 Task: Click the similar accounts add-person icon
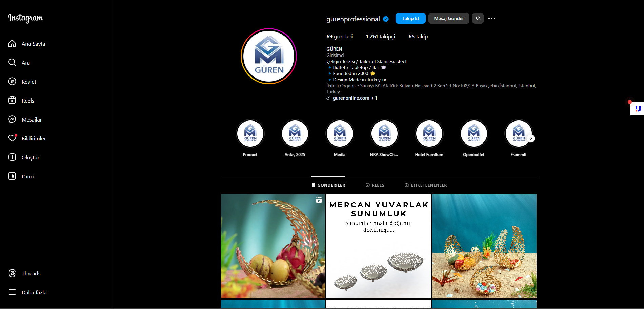point(478,18)
